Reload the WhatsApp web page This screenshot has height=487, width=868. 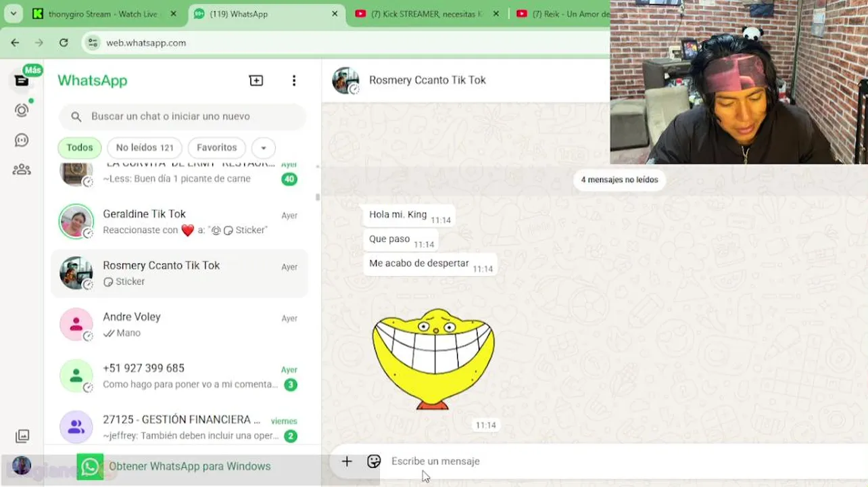tap(64, 43)
